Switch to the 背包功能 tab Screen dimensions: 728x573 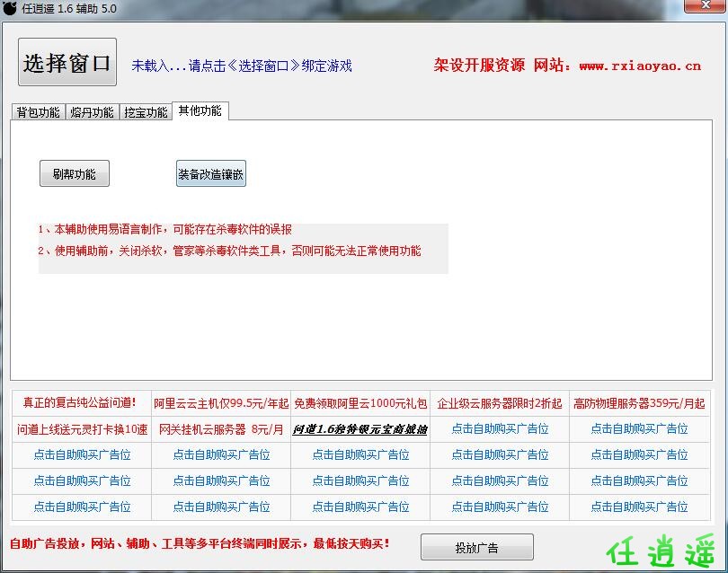pos(38,112)
